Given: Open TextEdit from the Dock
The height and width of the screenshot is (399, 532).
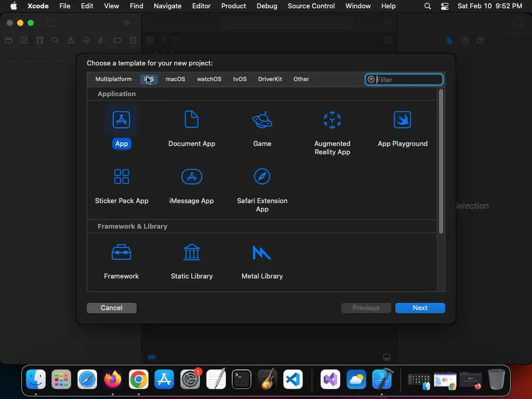Looking at the screenshot, I should tap(216, 379).
